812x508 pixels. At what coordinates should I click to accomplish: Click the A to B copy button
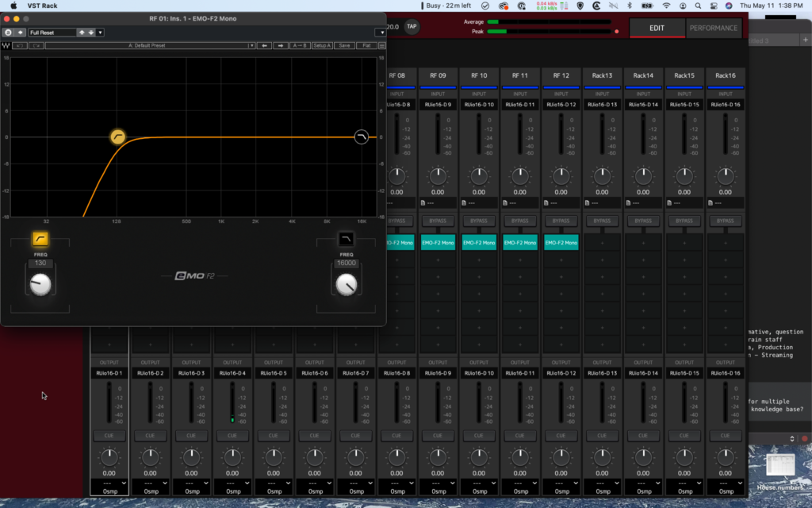[x=299, y=45]
